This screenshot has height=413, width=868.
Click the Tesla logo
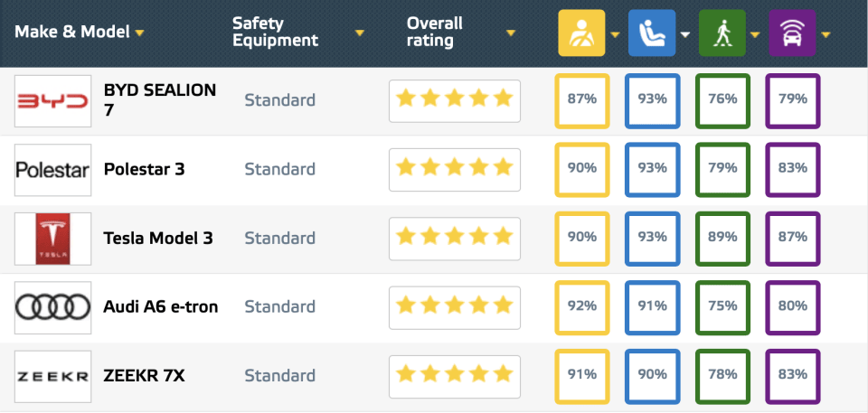(x=53, y=239)
